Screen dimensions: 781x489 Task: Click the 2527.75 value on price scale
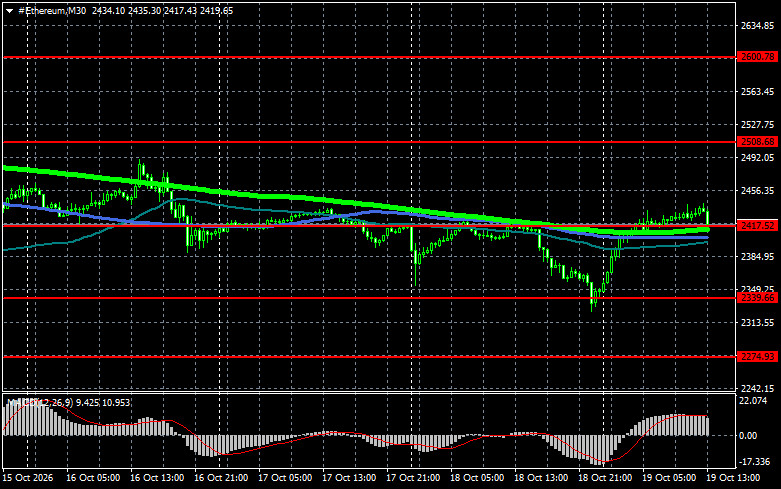click(x=757, y=124)
